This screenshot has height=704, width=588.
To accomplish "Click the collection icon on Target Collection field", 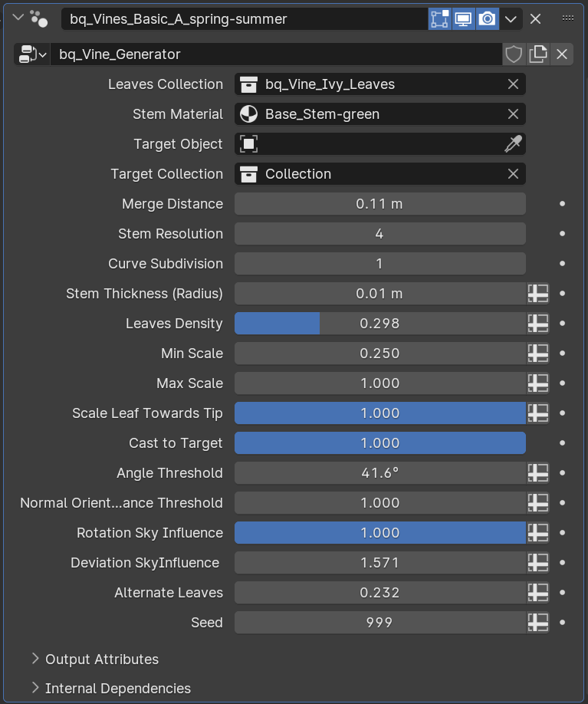I will pyautogui.click(x=248, y=173).
